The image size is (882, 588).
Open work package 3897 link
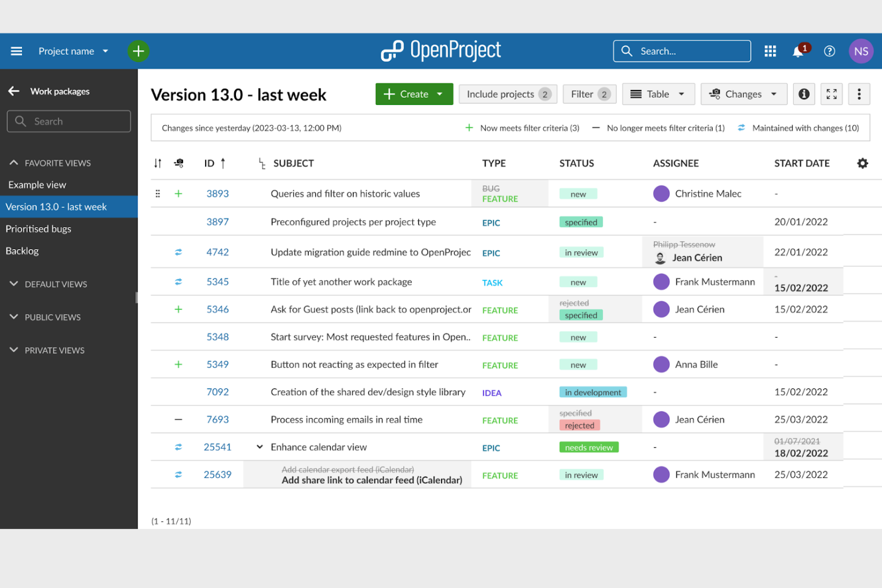coord(218,222)
